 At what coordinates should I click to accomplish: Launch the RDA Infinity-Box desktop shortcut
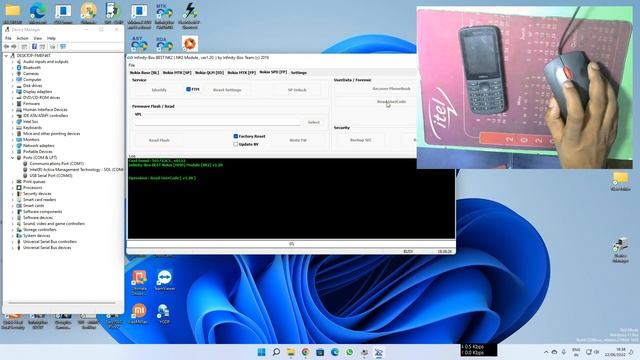point(164,44)
